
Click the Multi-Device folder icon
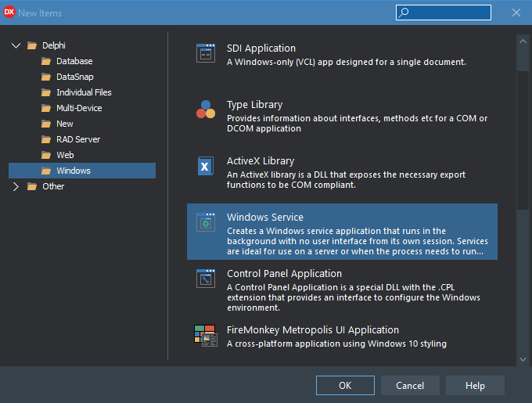pos(46,108)
